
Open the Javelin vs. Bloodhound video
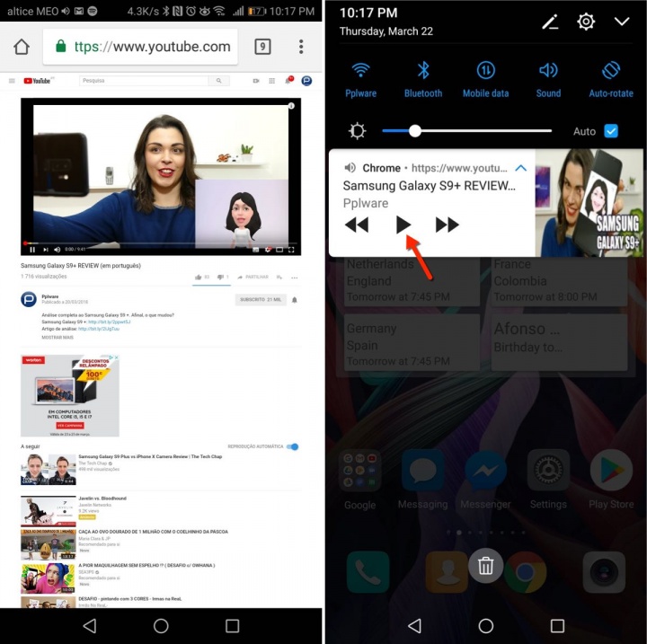pos(49,511)
